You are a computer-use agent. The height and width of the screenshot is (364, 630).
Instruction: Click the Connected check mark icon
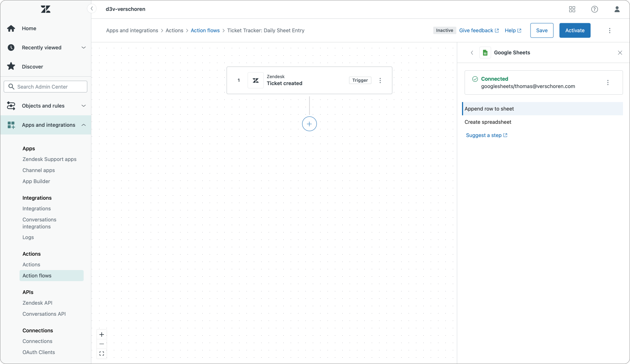click(475, 79)
